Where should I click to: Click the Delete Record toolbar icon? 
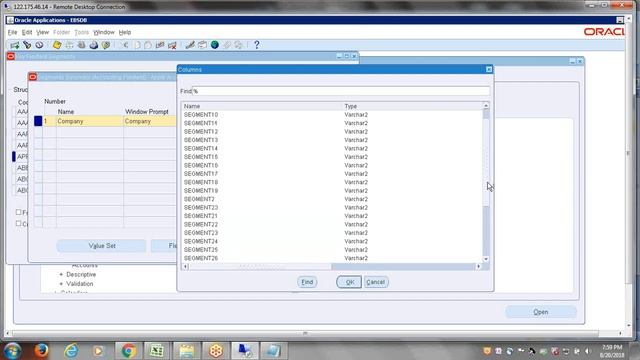click(172, 45)
